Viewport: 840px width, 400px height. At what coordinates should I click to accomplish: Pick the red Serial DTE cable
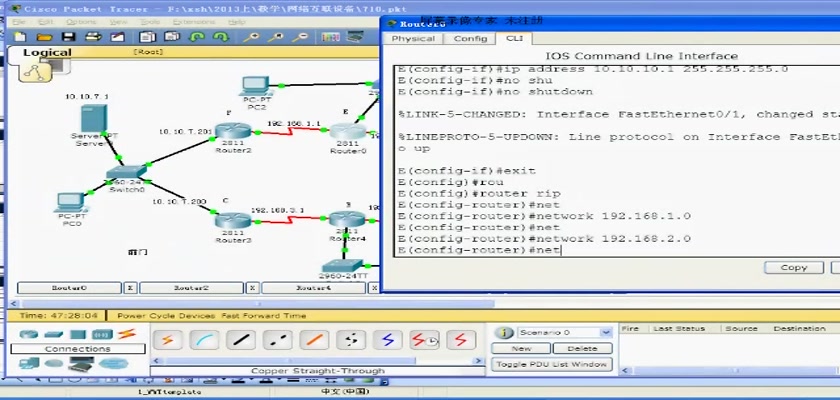click(461, 339)
